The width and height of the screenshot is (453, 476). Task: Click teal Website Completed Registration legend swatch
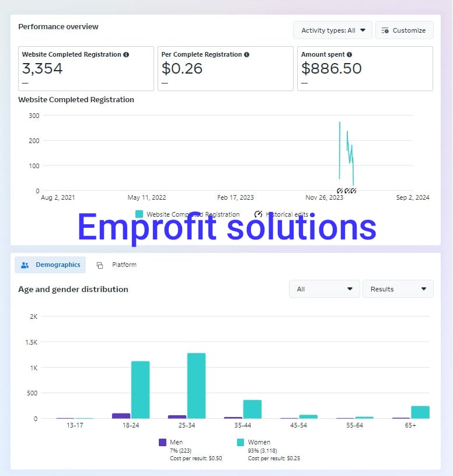(139, 214)
